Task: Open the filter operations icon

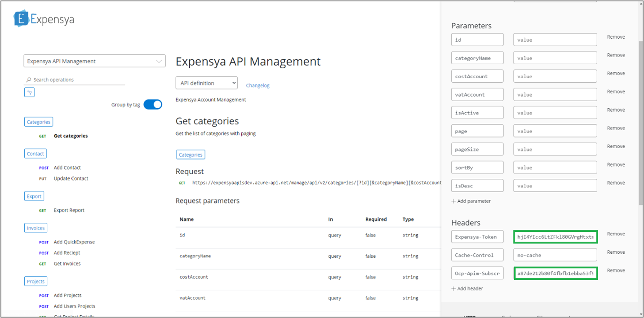Action: coord(29,92)
